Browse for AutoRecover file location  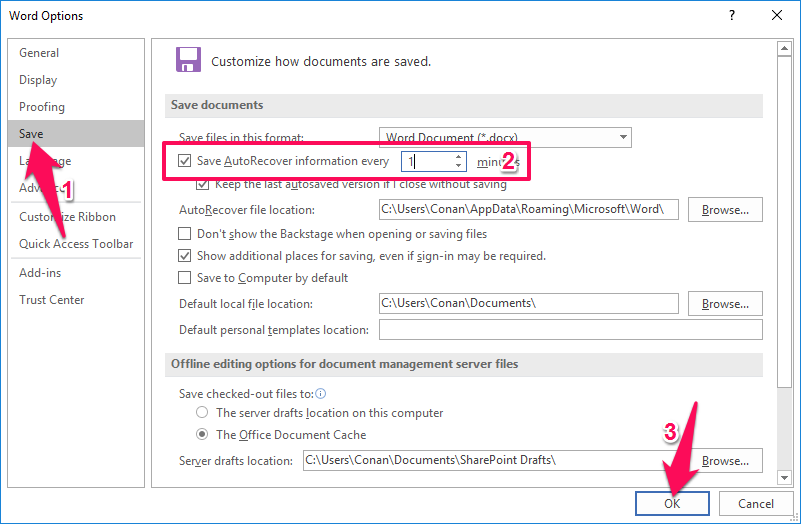pos(725,210)
